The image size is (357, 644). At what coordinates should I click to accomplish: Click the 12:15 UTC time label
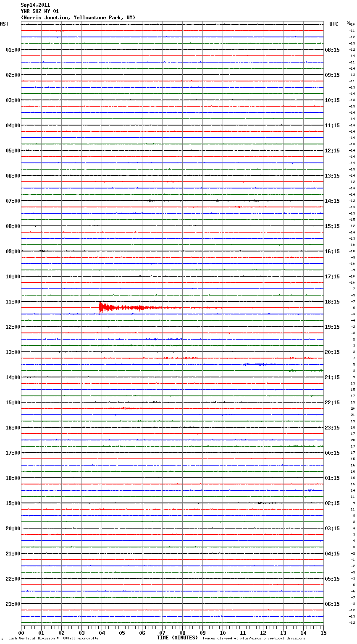[x=332, y=151]
